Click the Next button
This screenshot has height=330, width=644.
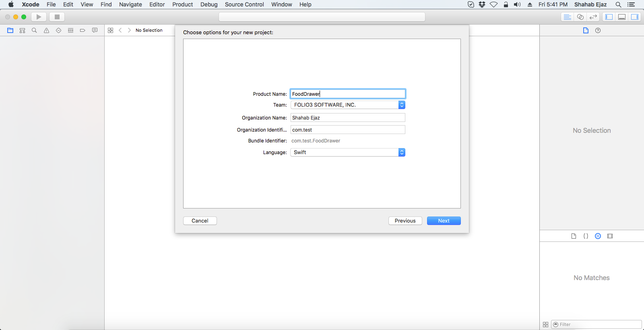(444, 221)
